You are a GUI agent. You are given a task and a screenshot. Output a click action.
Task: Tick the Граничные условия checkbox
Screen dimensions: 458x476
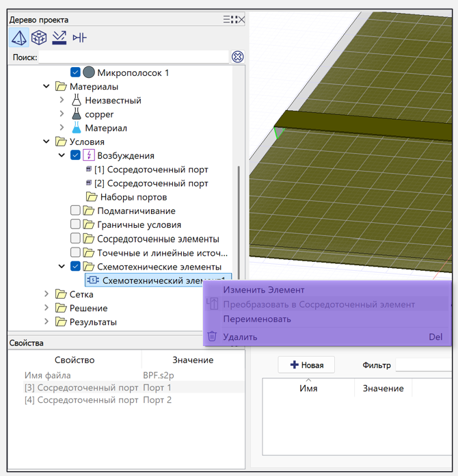[76, 225]
